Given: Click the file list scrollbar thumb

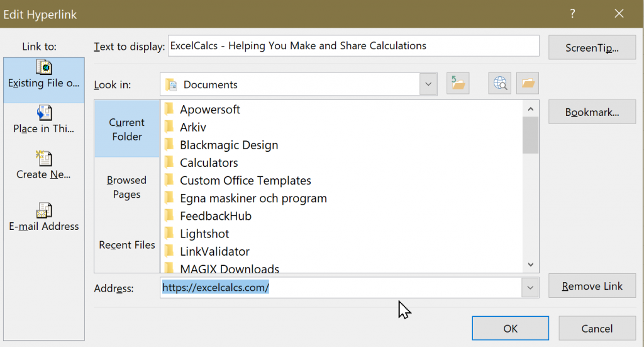Looking at the screenshot, I should click(x=530, y=135).
